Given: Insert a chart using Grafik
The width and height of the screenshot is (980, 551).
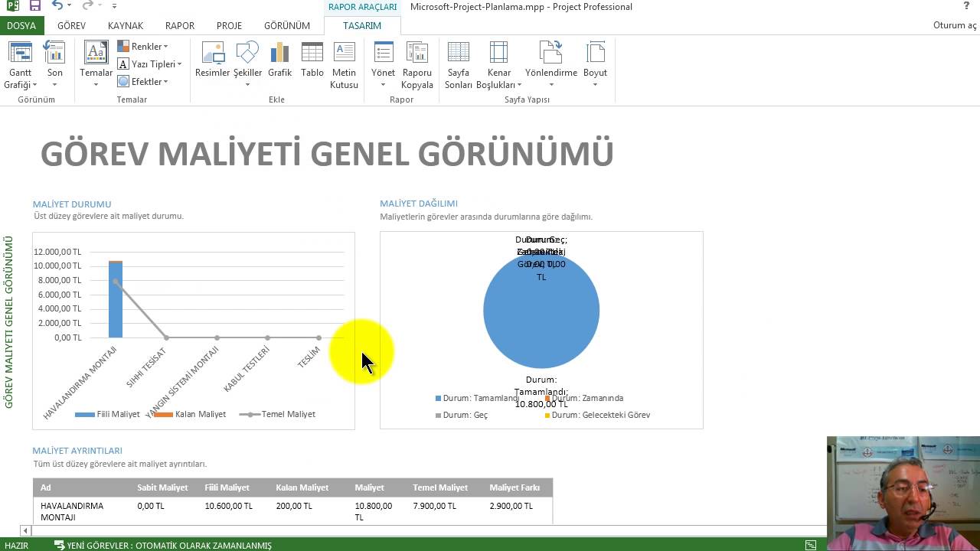Looking at the screenshot, I should (x=279, y=60).
